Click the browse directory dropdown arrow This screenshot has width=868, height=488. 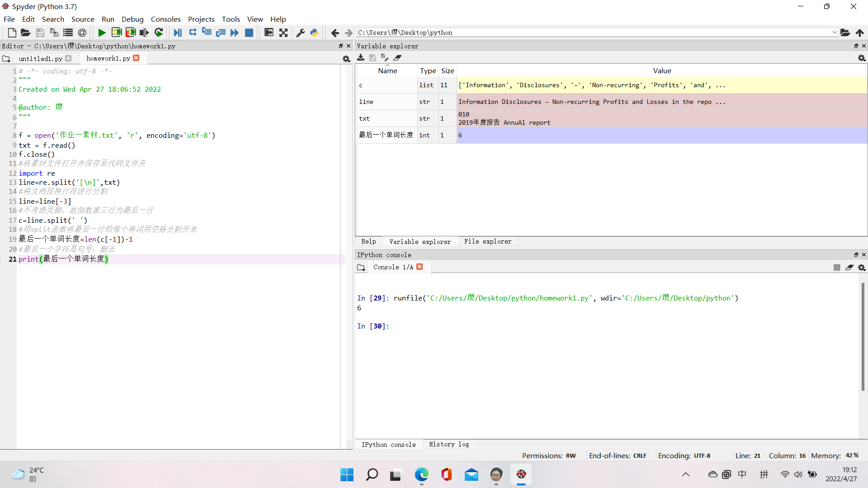[x=835, y=32]
